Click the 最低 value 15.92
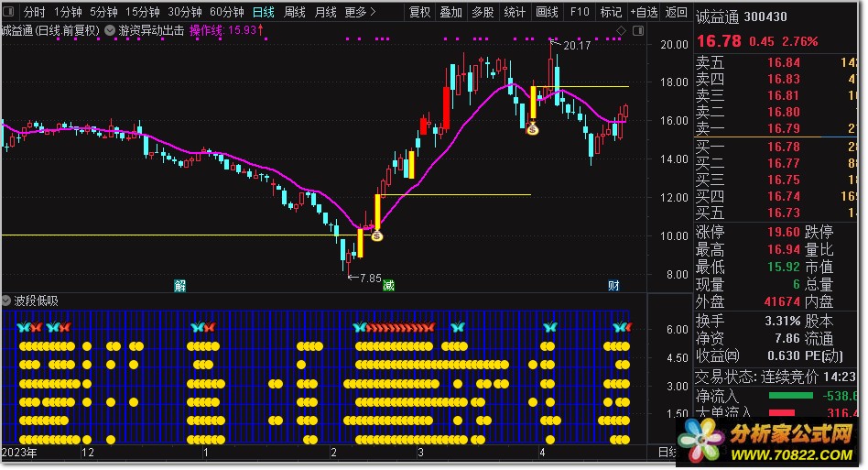The image size is (868, 470). click(783, 267)
